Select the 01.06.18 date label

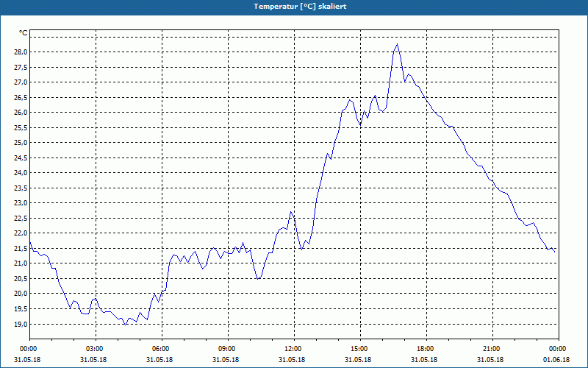pyautogui.click(x=556, y=359)
